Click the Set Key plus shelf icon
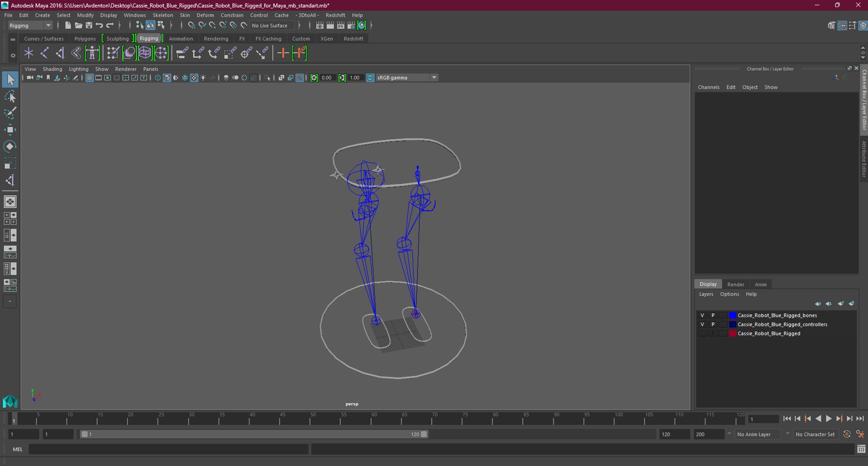 [x=283, y=53]
